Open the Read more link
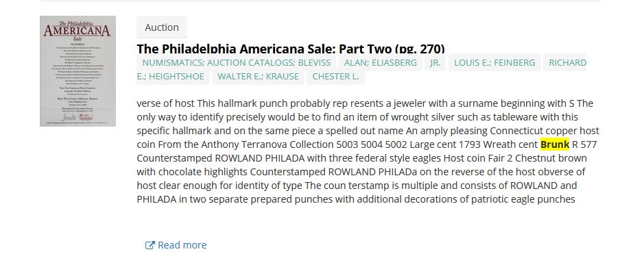This screenshot has height=267, width=644. click(x=176, y=245)
